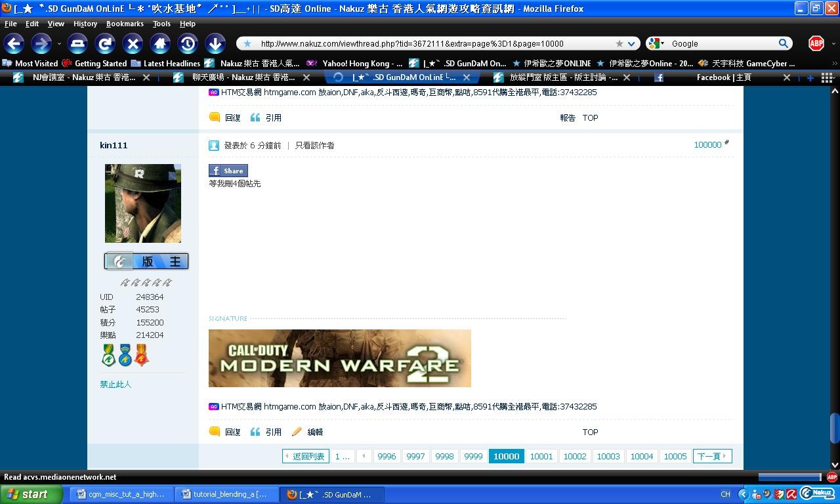
Task: Click 只看該作者 to filter by author
Action: coord(314,146)
